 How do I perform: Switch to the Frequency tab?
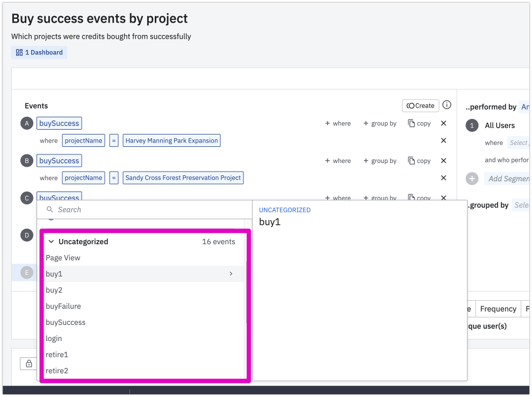point(498,309)
